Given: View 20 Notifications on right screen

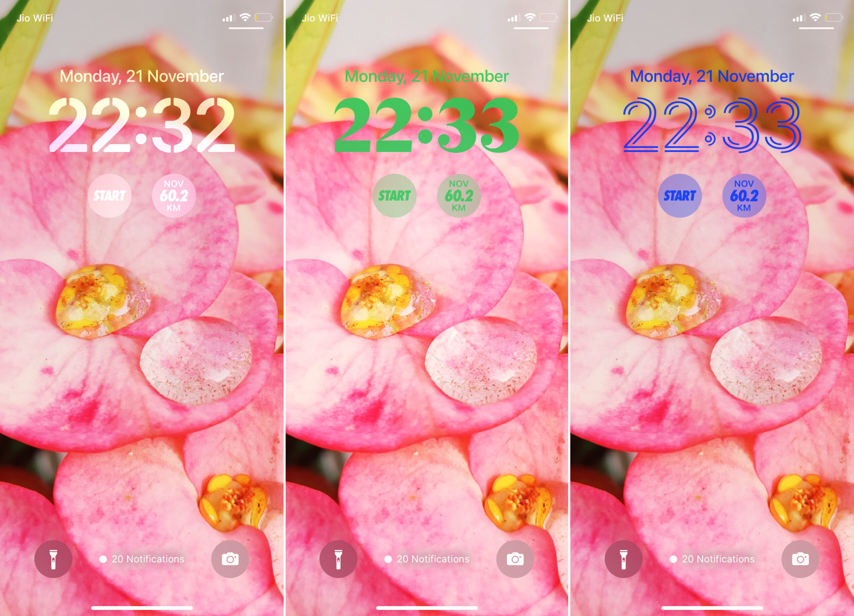Looking at the screenshot, I should pyautogui.click(x=712, y=556).
